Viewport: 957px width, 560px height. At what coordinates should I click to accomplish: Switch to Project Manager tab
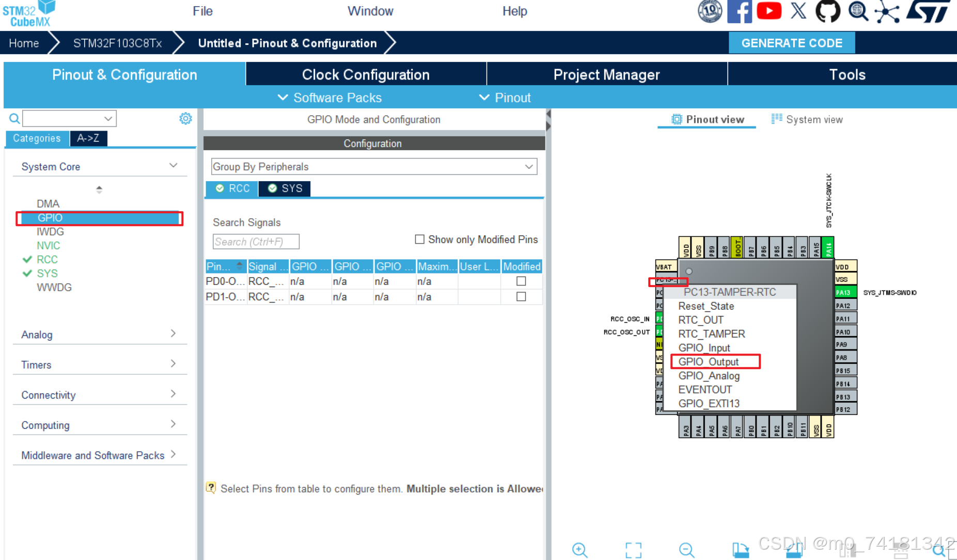tap(607, 74)
